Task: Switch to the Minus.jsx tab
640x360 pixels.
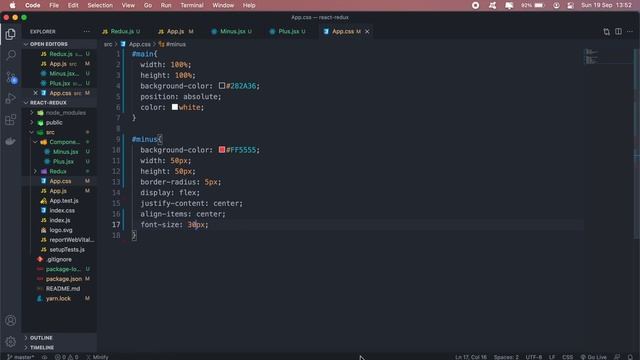Action: [232, 31]
